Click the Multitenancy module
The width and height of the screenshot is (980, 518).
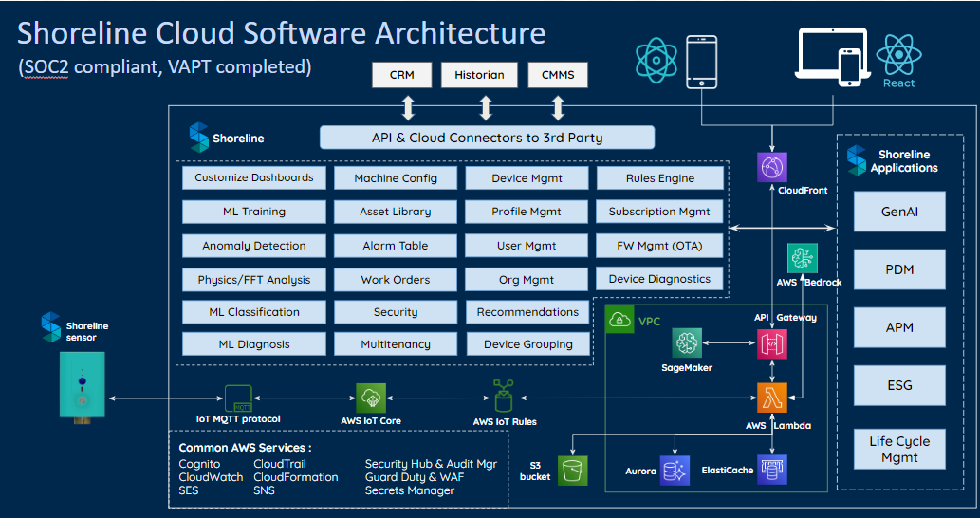pos(396,344)
